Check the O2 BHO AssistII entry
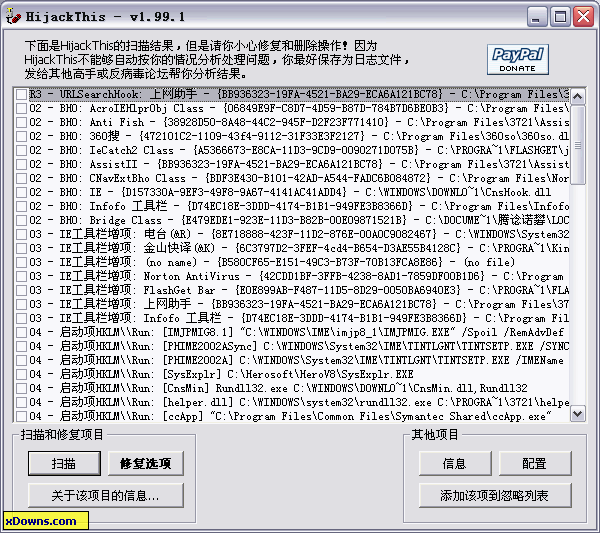The image size is (600, 533). click(21, 164)
